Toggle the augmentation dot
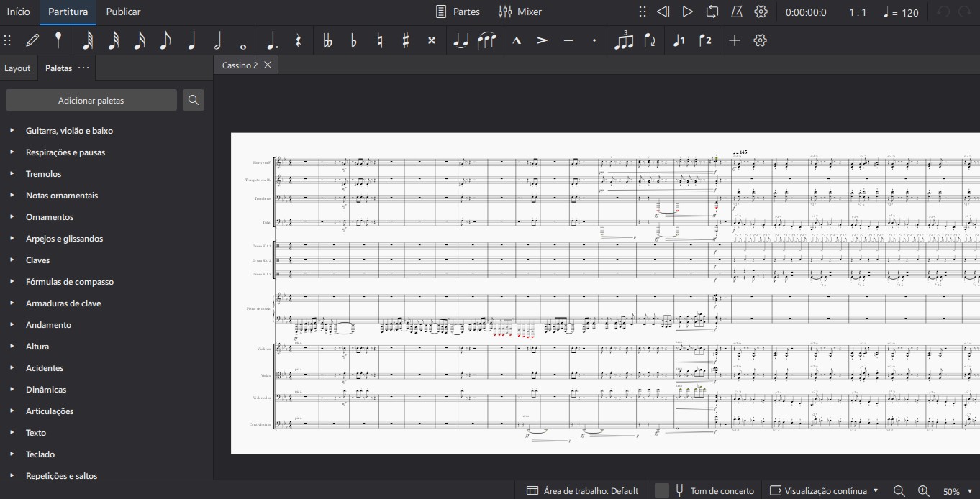This screenshot has height=499, width=980. (272, 40)
